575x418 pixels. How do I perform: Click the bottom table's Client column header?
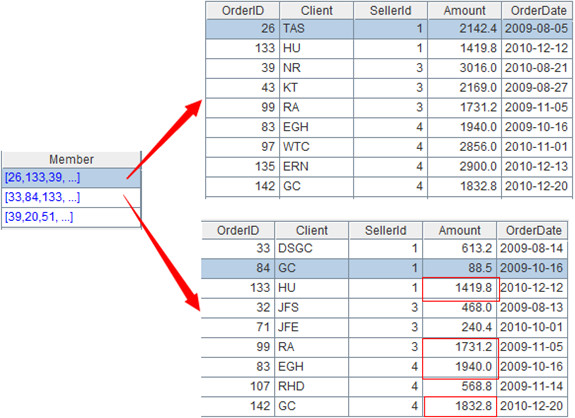pyautogui.click(x=312, y=230)
